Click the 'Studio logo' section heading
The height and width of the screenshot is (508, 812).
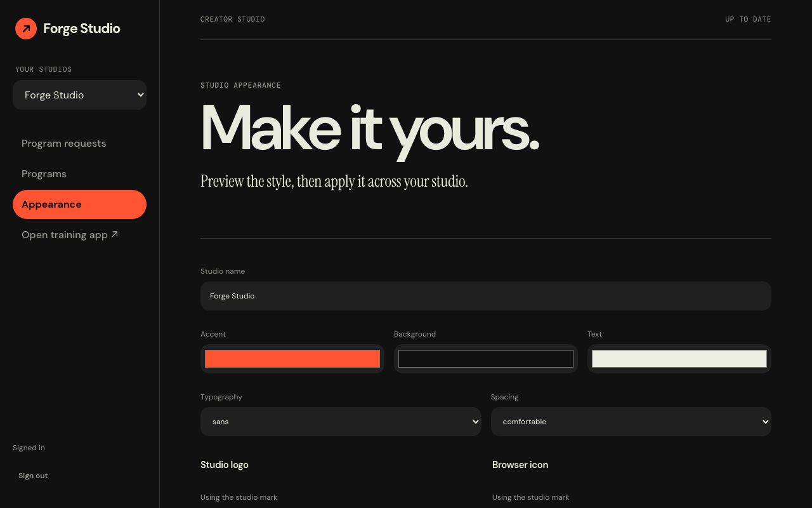pos(225,465)
